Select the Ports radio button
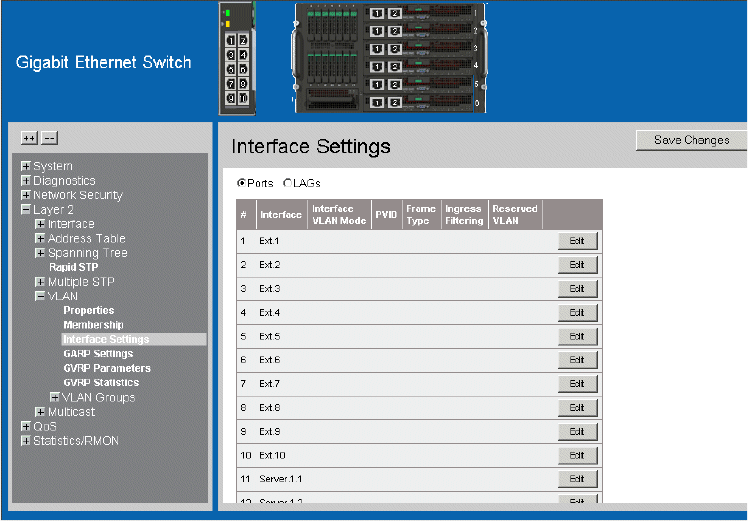The width and height of the screenshot is (748, 521). click(241, 184)
